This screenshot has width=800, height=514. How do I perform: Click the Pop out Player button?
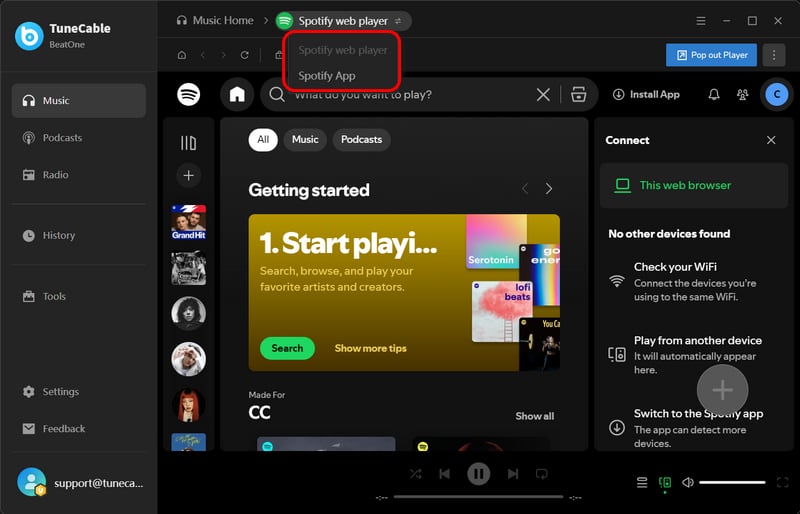pos(712,55)
